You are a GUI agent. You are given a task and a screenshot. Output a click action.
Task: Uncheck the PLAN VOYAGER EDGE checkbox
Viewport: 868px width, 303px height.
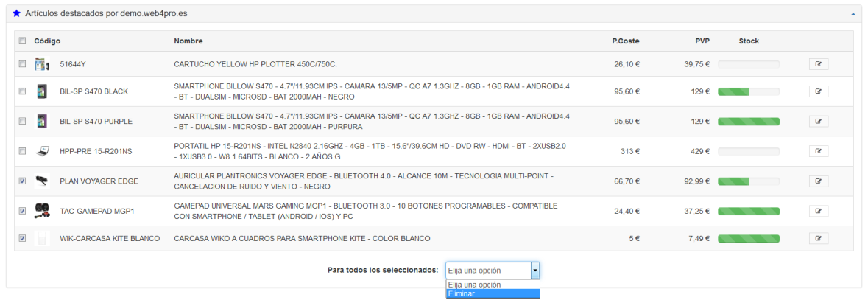coord(22,181)
